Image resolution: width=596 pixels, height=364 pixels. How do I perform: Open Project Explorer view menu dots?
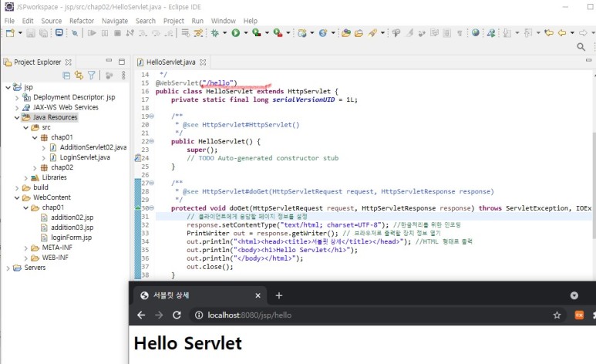(x=123, y=76)
